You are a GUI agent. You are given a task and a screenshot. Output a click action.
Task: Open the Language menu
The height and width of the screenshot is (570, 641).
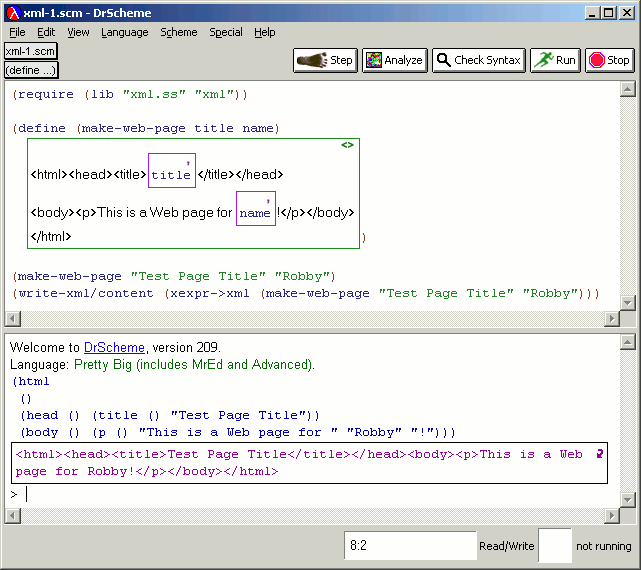[125, 32]
